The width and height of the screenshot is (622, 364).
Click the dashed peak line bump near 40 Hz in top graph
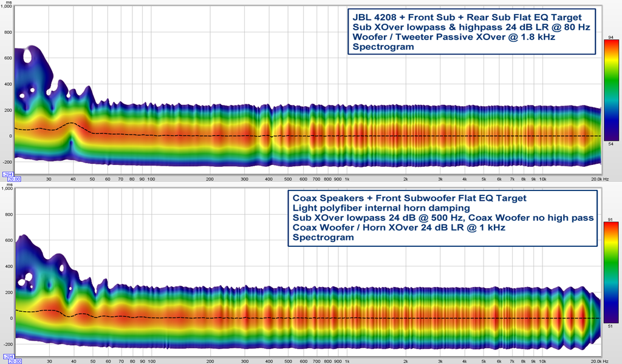(72, 123)
